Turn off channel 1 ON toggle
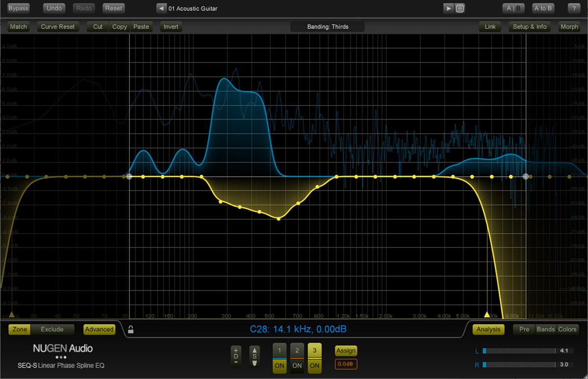 coord(279,365)
